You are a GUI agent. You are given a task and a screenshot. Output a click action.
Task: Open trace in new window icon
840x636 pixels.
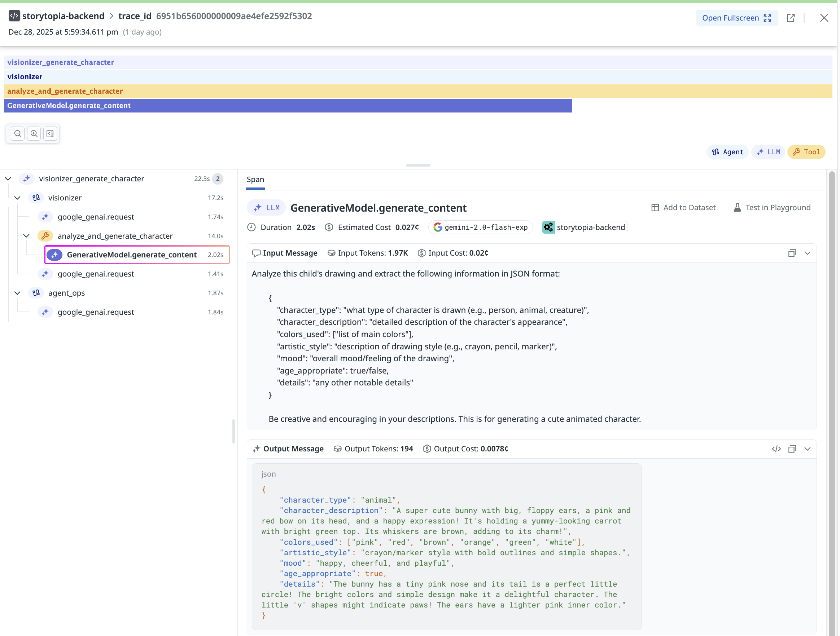pos(791,18)
